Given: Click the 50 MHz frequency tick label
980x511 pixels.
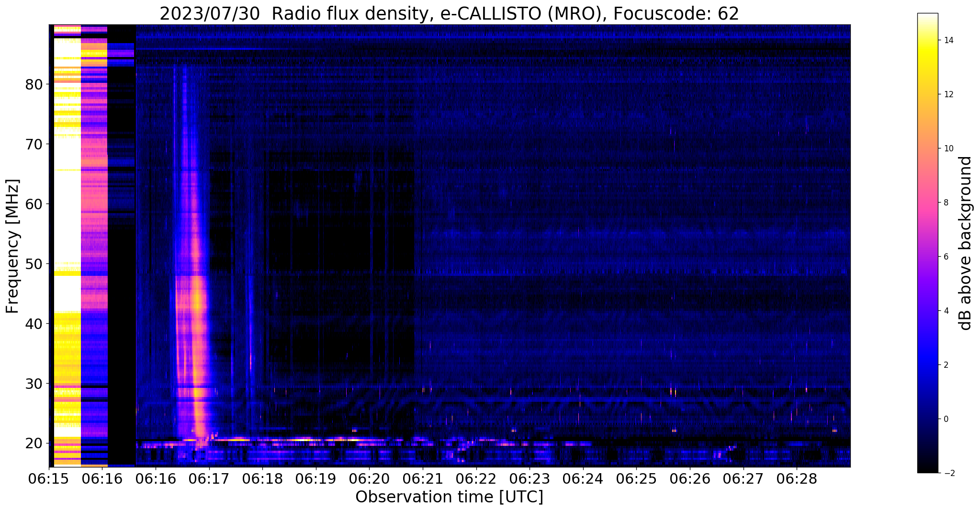Looking at the screenshot, I should click(34, 264).
